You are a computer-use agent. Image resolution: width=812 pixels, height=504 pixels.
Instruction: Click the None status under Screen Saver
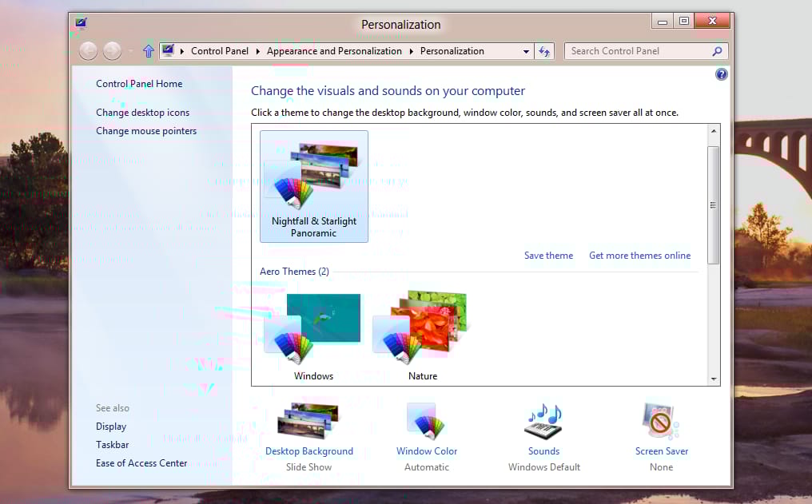[x=661, y=466]
